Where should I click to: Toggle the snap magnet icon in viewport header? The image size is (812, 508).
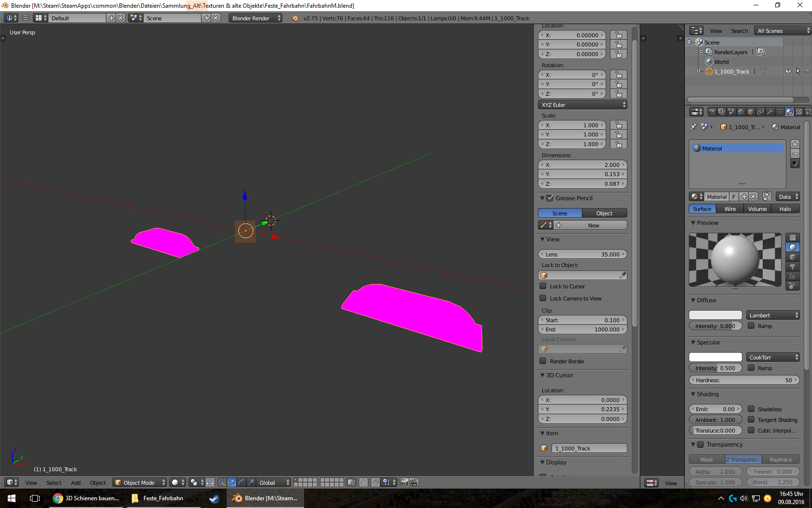375,482
